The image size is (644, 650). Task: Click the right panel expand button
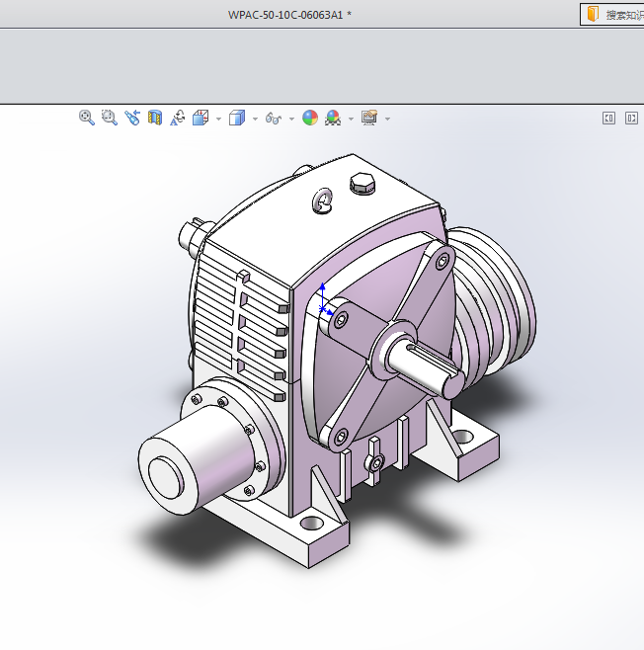[x=631, y=119]
